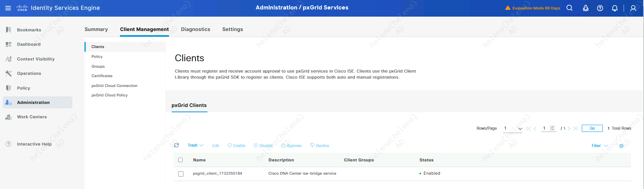Open the notifications bell
Screen dimensions: 644x189
click(x=615, y=8)
